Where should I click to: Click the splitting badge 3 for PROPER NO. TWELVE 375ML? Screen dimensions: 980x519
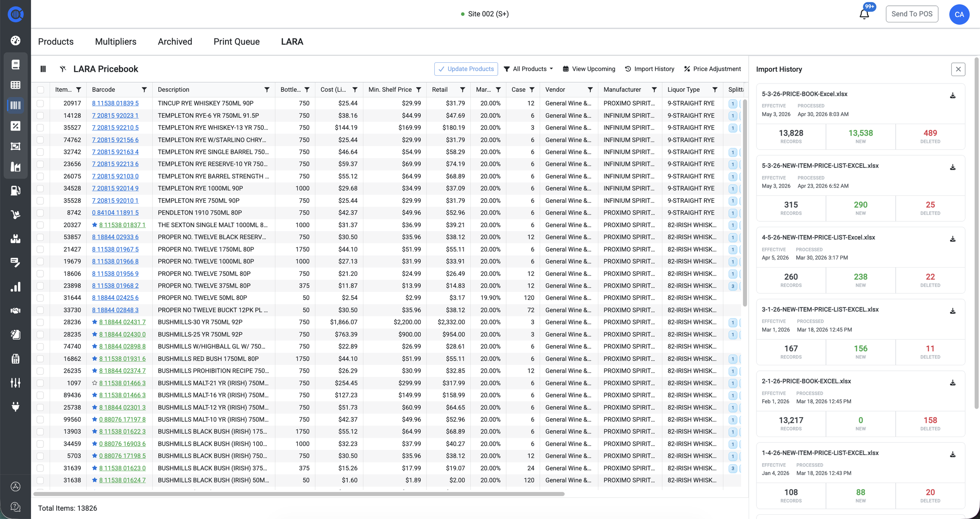point(733,286)
